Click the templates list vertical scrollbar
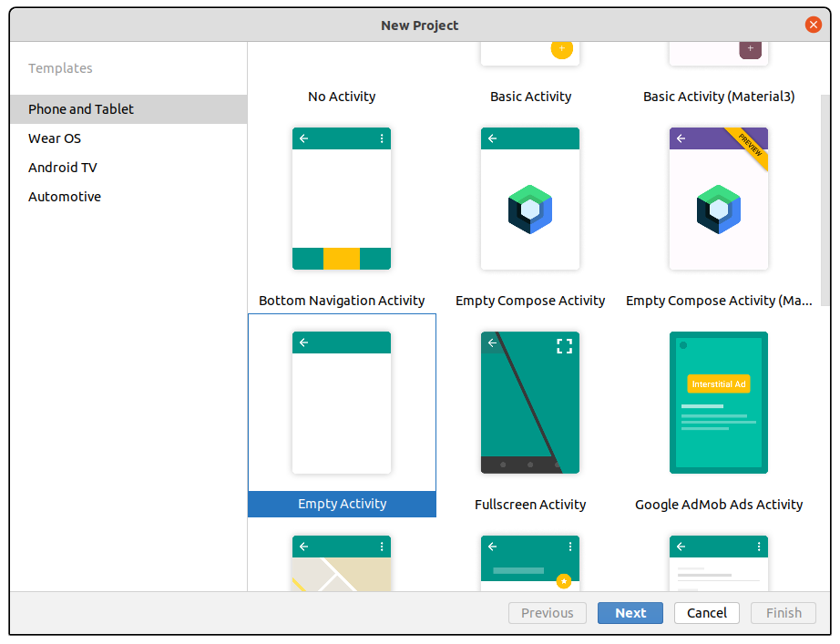The width and height of the screenshot is (840, 644). (825, 200)
